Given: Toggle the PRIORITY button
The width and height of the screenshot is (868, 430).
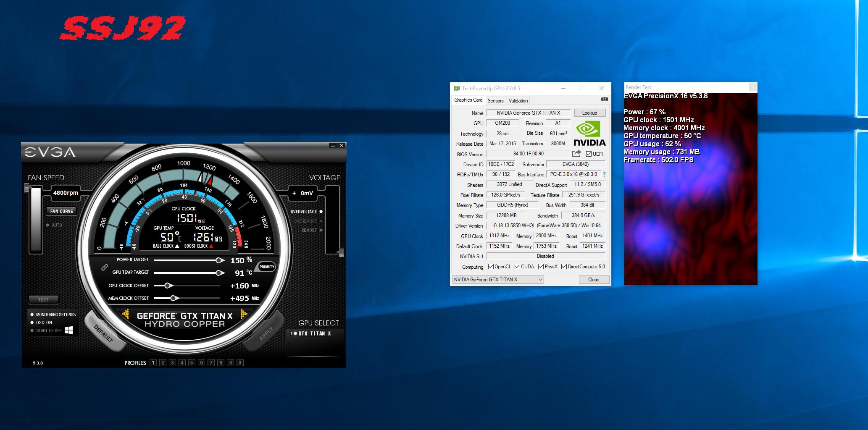Looking at the screenshot, I should 267,267.
